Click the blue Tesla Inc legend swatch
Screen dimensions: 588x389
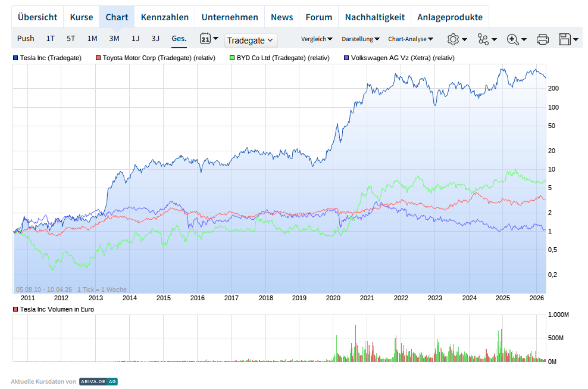pos(15,58)
